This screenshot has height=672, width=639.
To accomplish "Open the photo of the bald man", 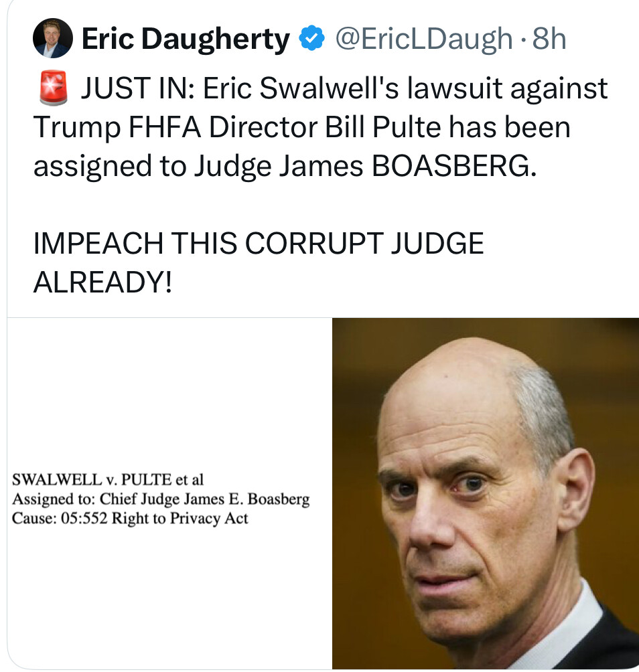I will 486,493.
